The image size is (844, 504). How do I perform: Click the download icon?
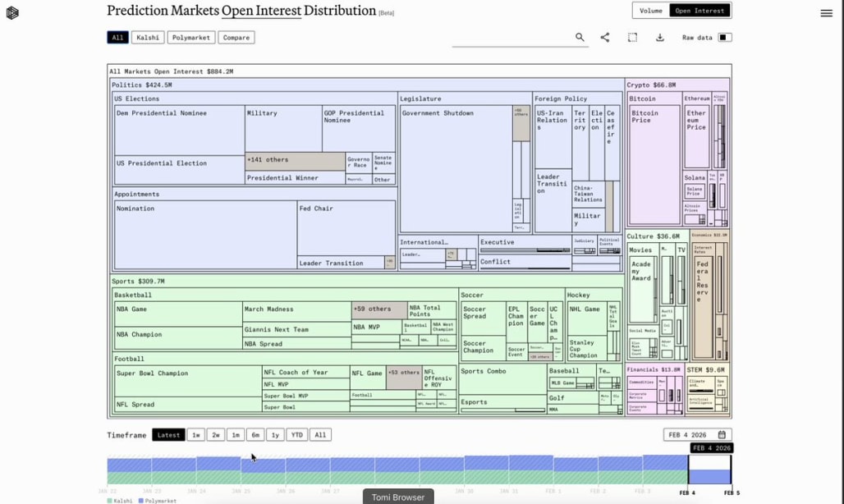point(659,38)
